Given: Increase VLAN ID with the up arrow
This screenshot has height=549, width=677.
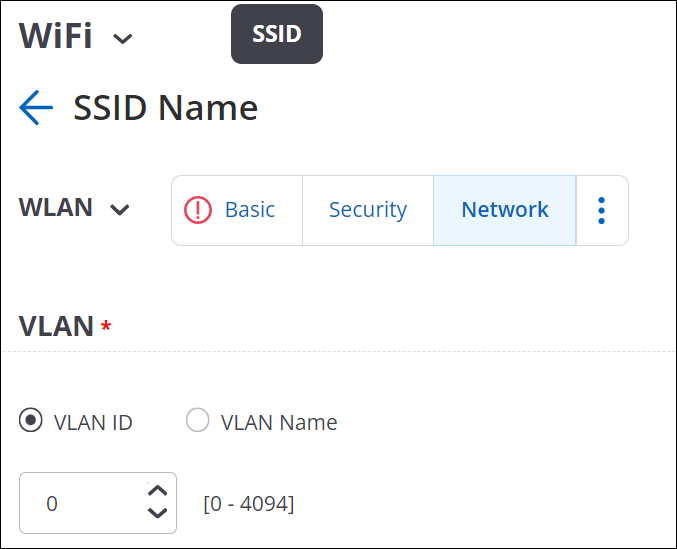Looking at the screenshot, I should click(x=158, y=491).
